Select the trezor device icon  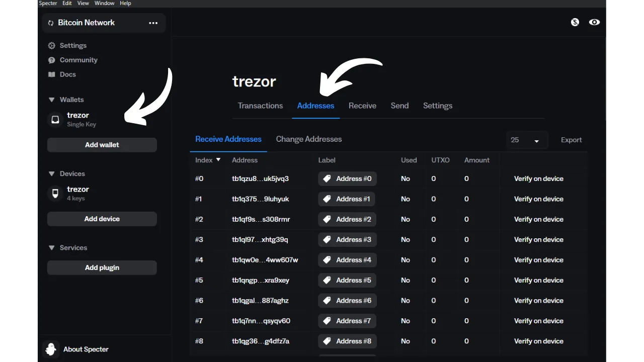(55, 194)
